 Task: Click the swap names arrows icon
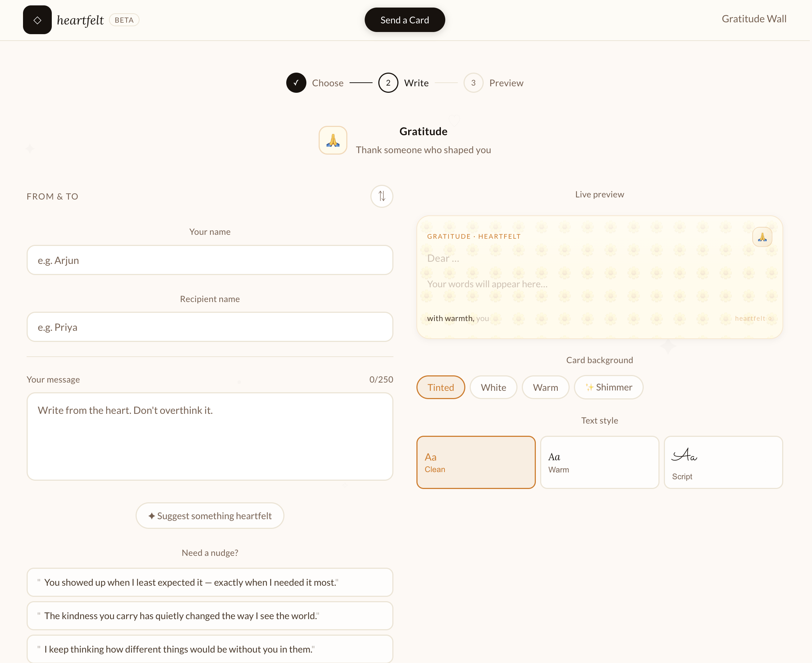tap(382, 196)
